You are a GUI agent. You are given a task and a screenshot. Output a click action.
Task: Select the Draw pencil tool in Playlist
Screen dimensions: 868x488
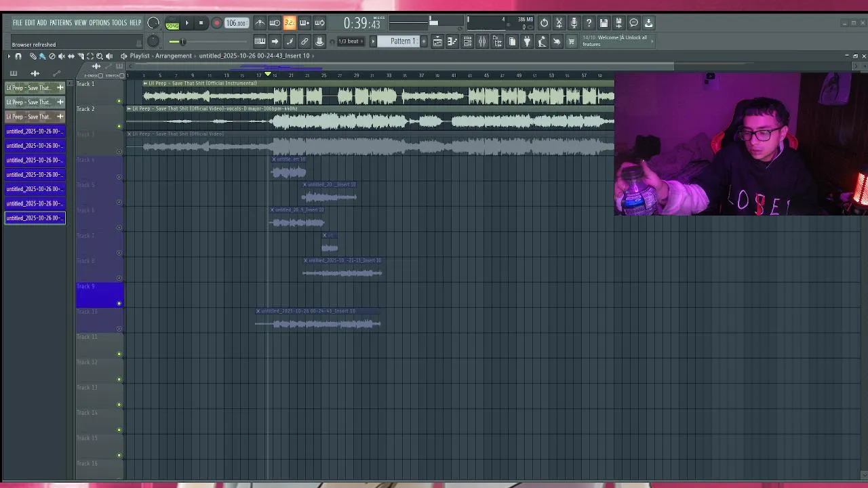[33, 56]
